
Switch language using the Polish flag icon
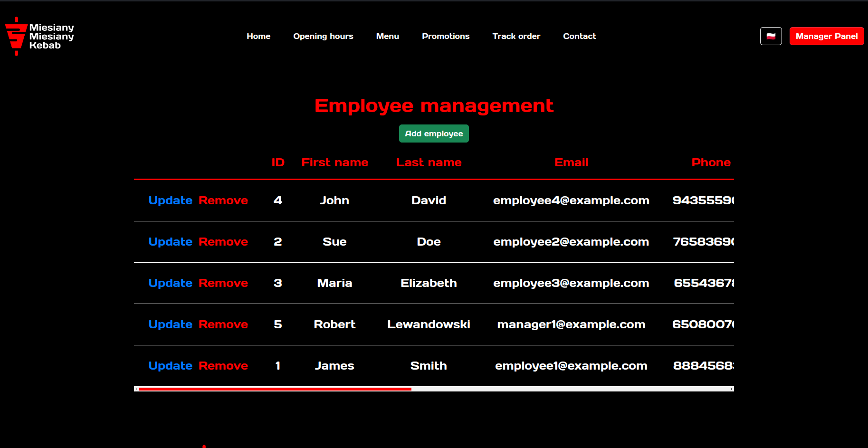tap(771, 36)
